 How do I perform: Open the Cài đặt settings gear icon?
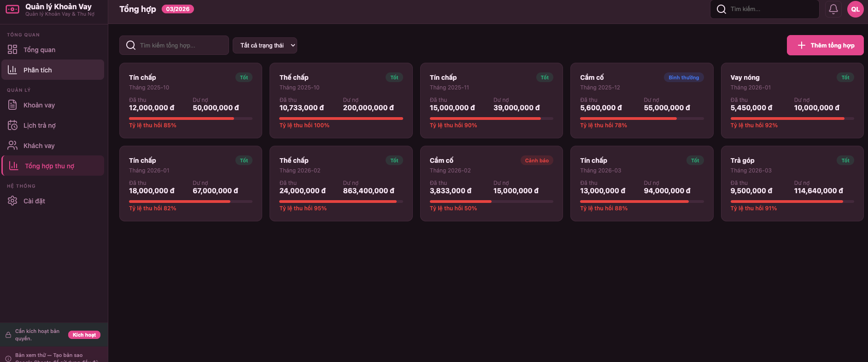[13, 201]
